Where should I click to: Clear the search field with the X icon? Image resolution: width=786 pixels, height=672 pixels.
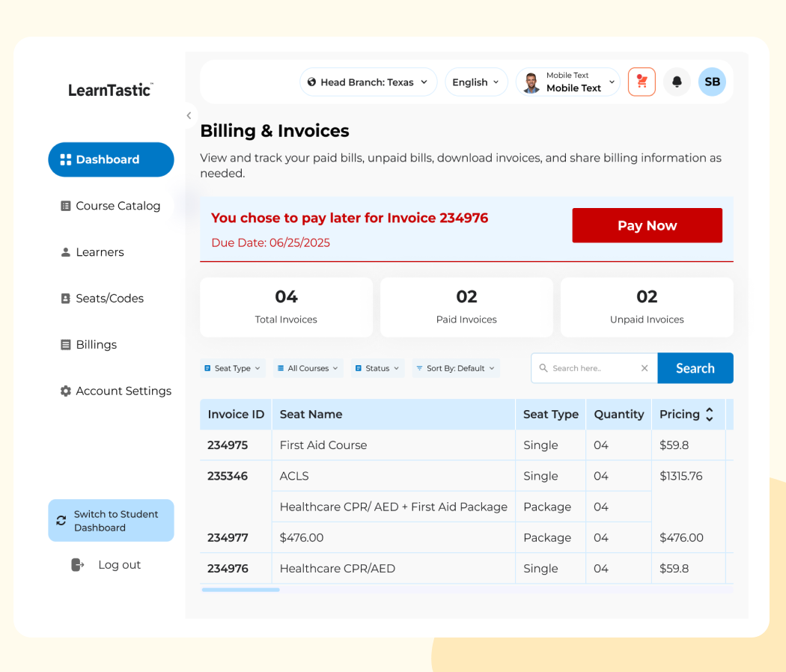645,368
